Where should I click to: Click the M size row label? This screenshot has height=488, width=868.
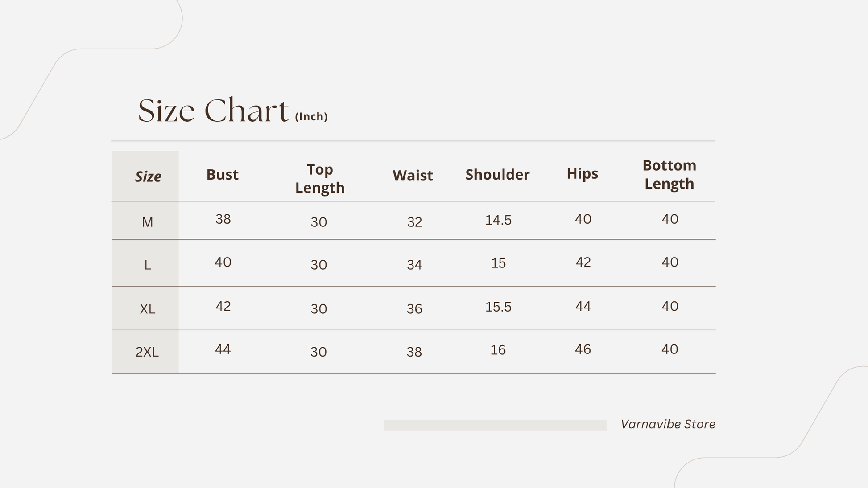(147, 222)
